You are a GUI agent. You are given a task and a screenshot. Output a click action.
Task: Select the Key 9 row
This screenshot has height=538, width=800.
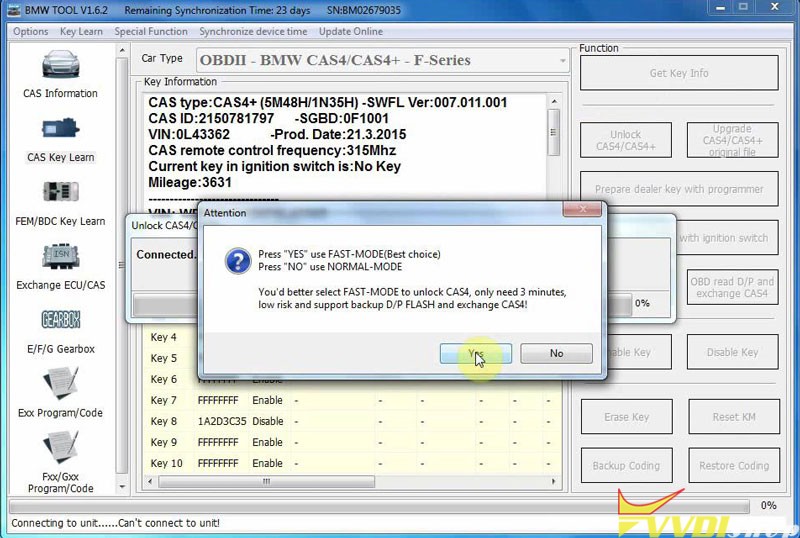click(352, 442)
